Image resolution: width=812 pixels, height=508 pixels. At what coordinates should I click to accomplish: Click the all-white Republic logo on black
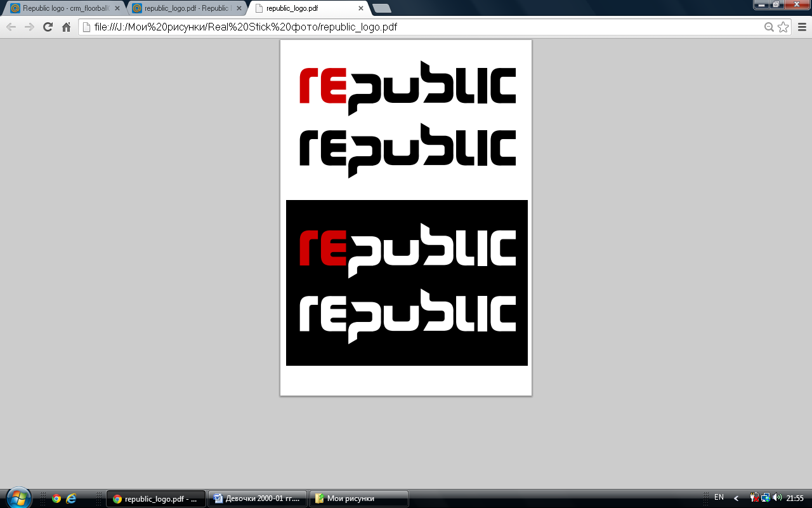(x=407, y=316)
